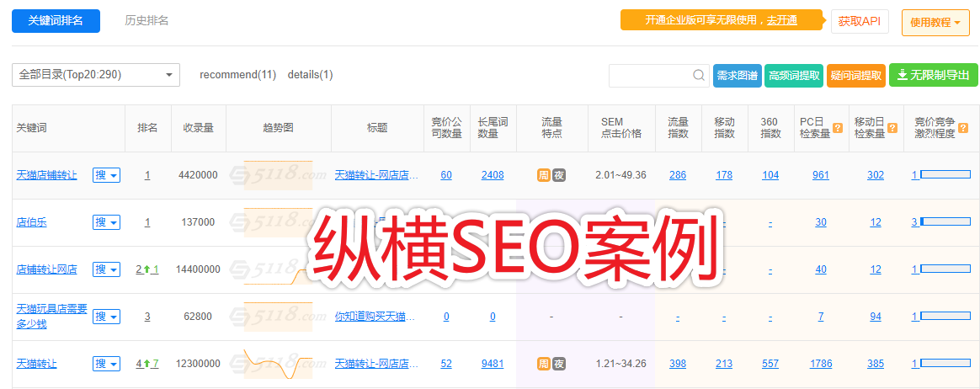Click 竞价公司数量 value 52
This screenshot has height=389, width=980.
pos(446,364)
